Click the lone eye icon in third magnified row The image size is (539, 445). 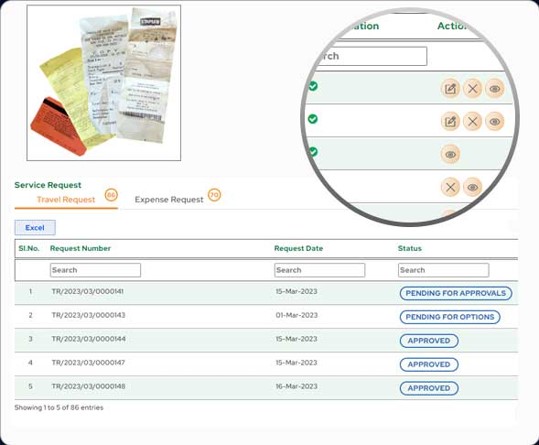point(450,154)
